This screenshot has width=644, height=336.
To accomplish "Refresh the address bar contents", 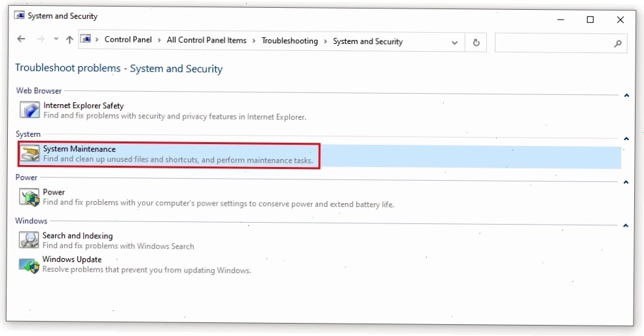I will coord(476,43).
